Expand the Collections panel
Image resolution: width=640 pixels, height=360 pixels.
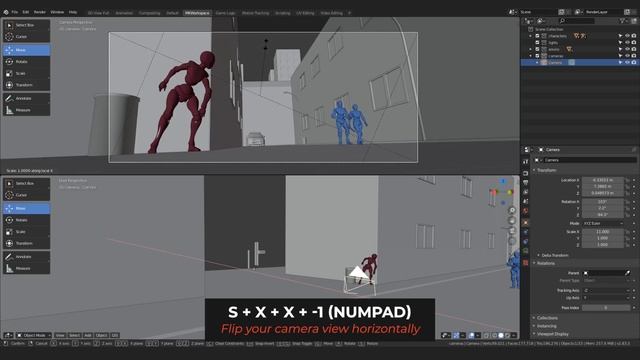tap(534, 318)
